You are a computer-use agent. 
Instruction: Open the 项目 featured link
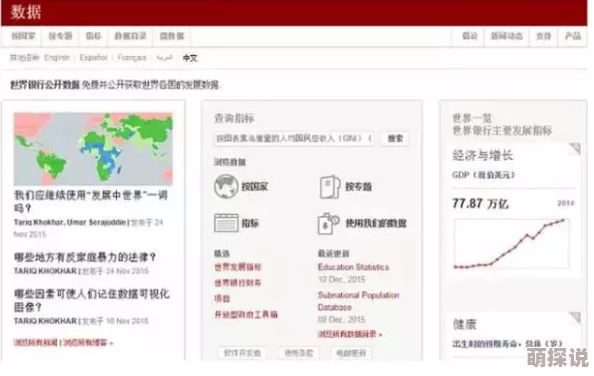click(222, 299)
